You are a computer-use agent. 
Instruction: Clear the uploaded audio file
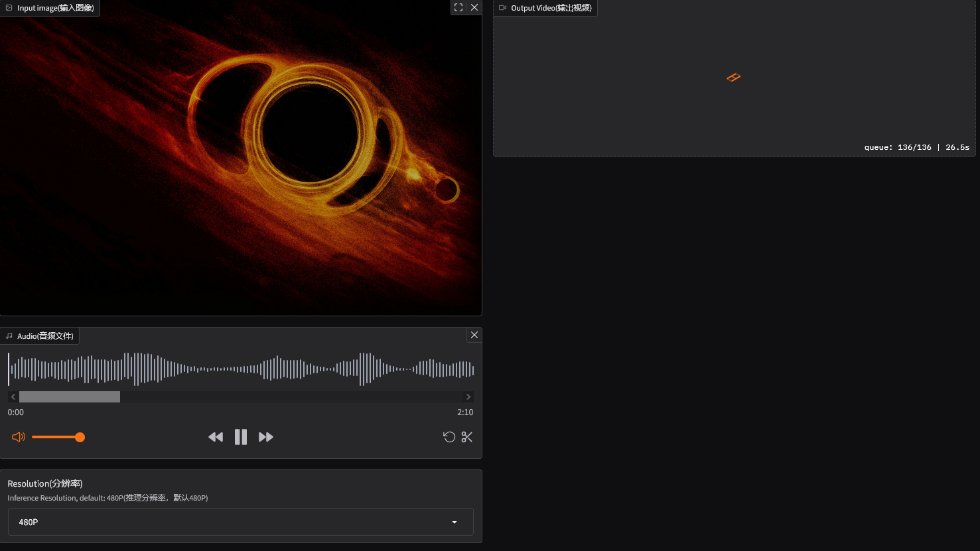pos(474,335)
